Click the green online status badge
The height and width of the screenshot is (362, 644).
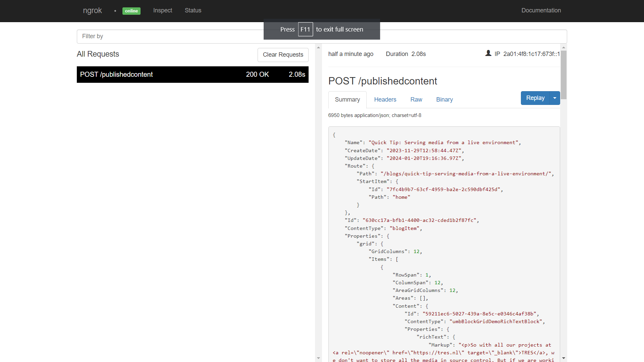point(131,11)
